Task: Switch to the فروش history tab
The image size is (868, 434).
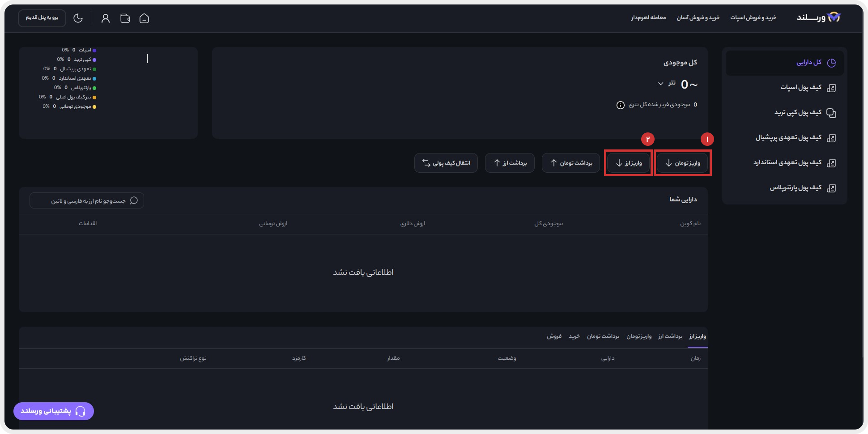Action: (x=554, y=336)
